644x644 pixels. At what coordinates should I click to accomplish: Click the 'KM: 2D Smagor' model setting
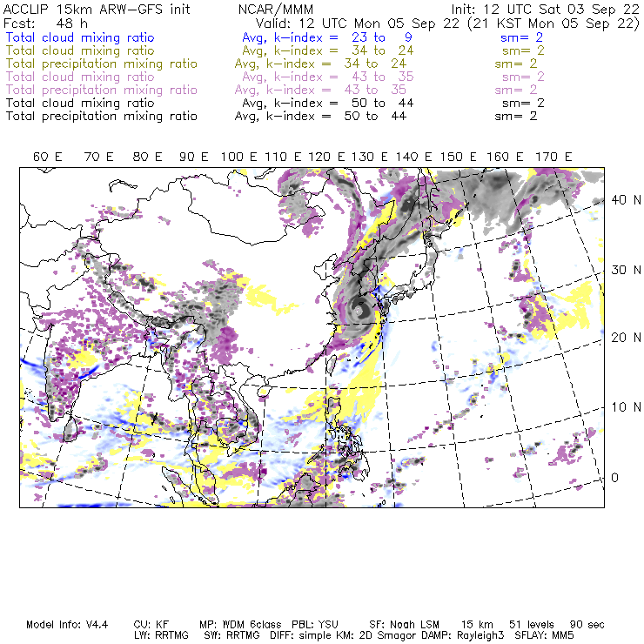click(379, 635)
